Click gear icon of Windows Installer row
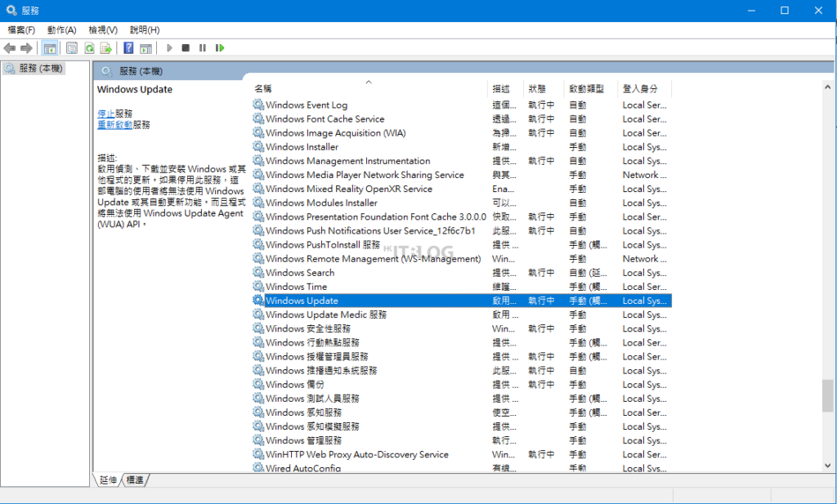 (x=258, y=147)
